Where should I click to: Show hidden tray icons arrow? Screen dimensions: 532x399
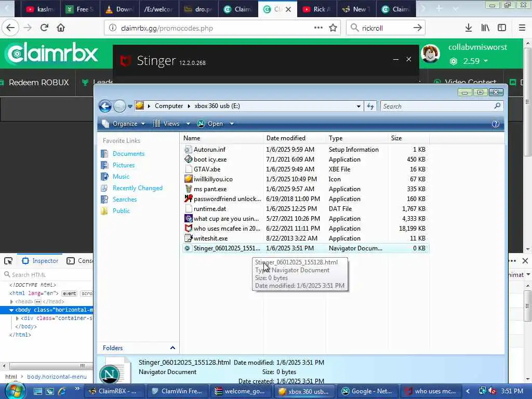pos(468,391)
